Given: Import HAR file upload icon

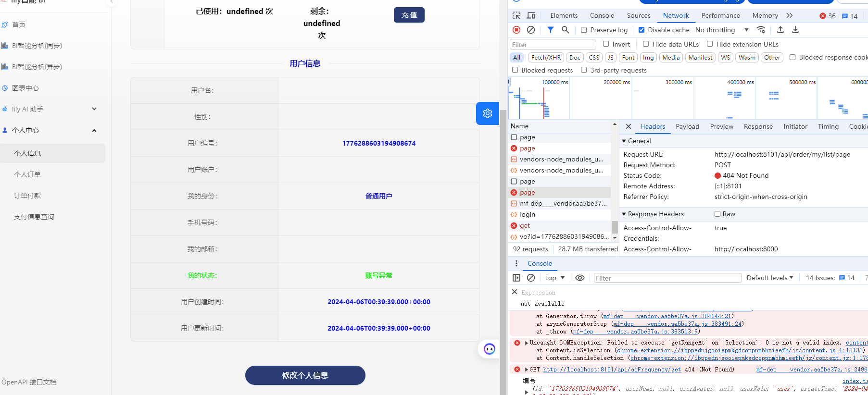Looking at the screenshot, I should [x=780, y=30].
